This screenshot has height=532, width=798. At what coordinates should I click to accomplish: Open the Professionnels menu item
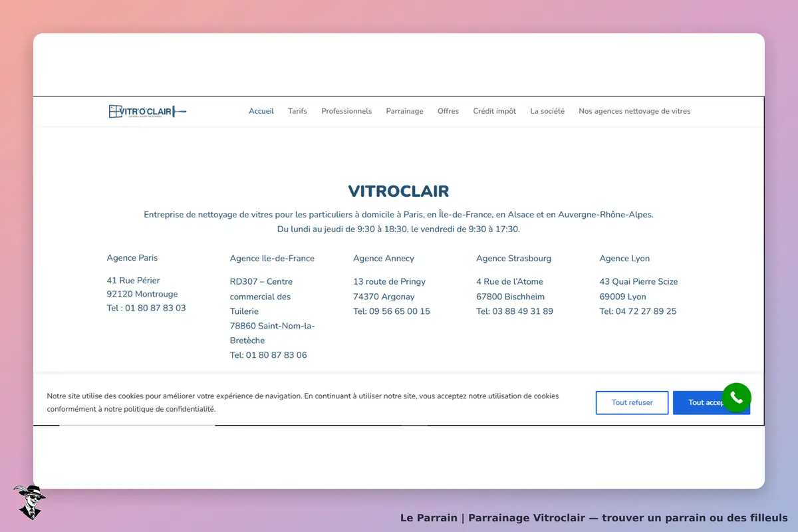tap(346, 111)
